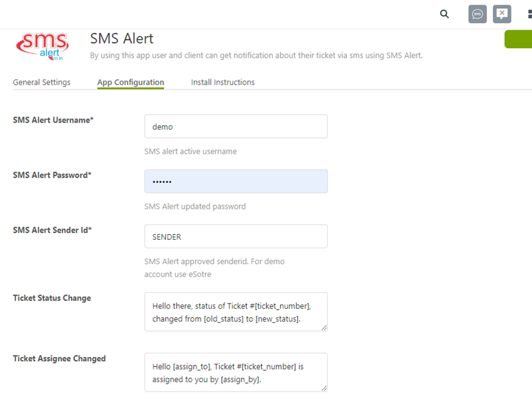Viewport: 532px width, 399px height.
Task: Click the 'SMS Alert approved senderid' hint text
Action: 215,268
